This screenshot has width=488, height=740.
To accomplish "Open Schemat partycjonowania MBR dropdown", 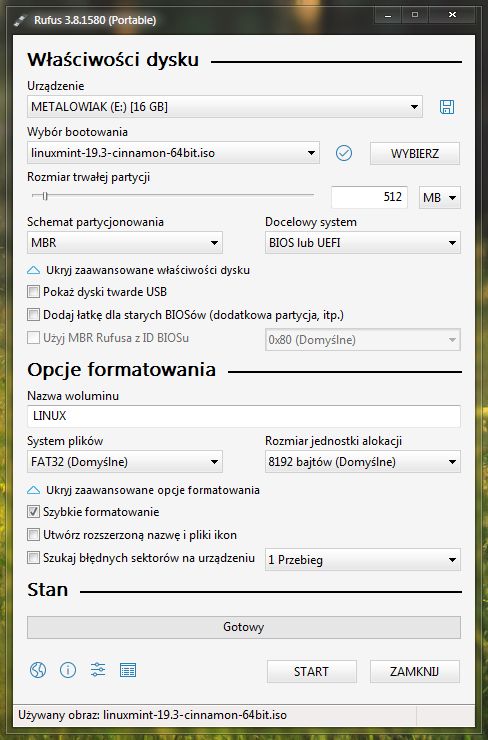I will coord(125,243).
